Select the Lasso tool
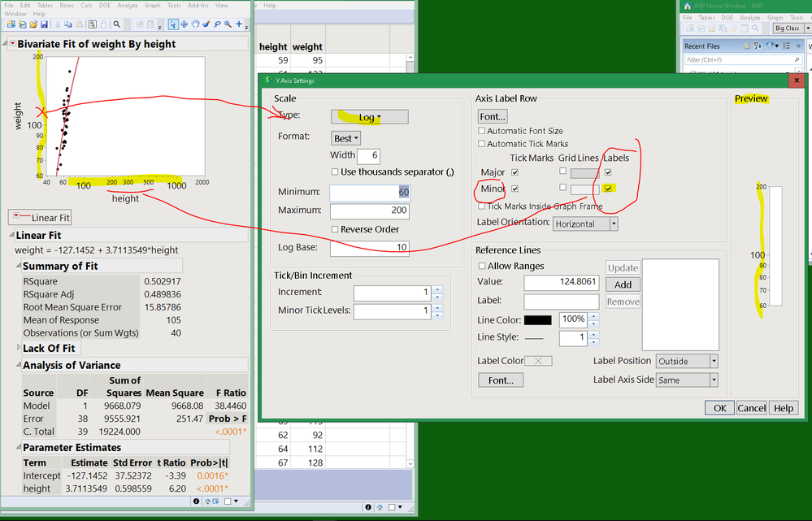Image resolution: width=812 pixels, height=521 pixels. [216, 24]
